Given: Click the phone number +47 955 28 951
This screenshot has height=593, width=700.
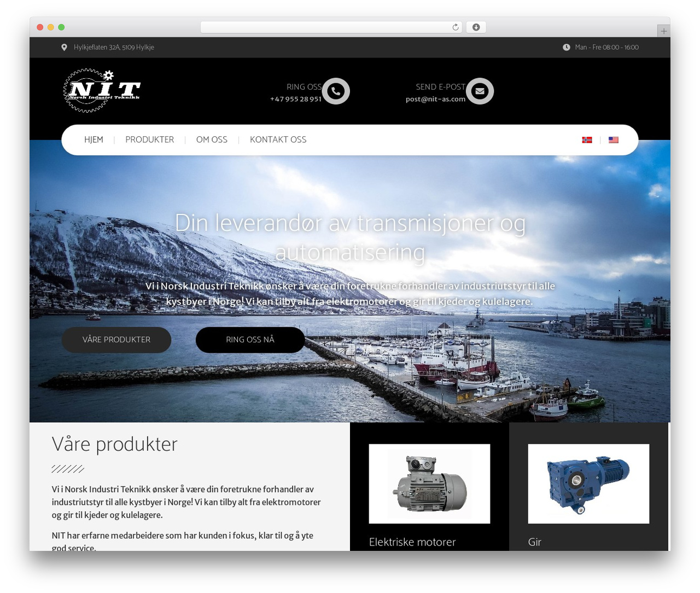Looking at the screenshot, I should tap(296, 99).
